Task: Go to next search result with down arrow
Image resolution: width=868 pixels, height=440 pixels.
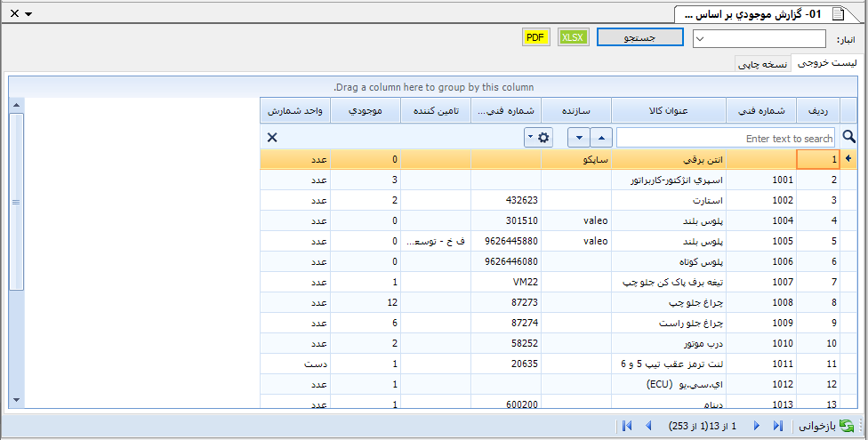Action: (579, 138)
